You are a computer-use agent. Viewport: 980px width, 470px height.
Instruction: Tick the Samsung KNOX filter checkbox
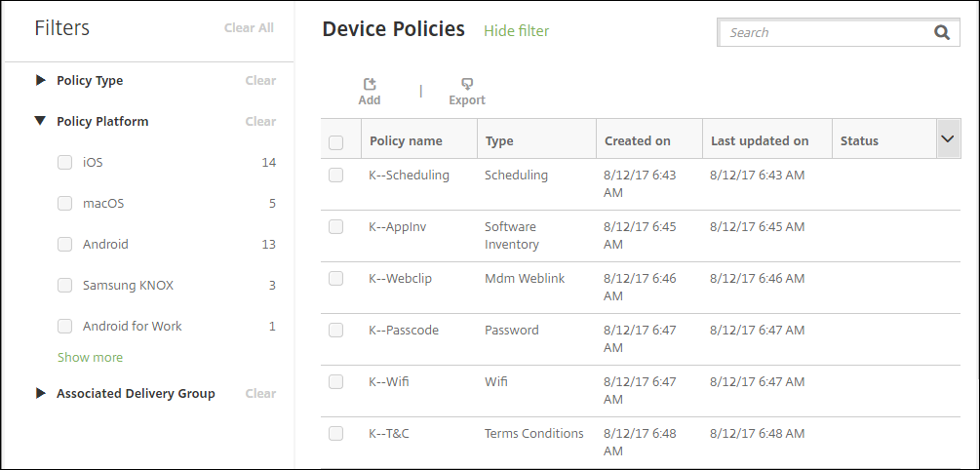pyautogui.click(x=65, y=286)
